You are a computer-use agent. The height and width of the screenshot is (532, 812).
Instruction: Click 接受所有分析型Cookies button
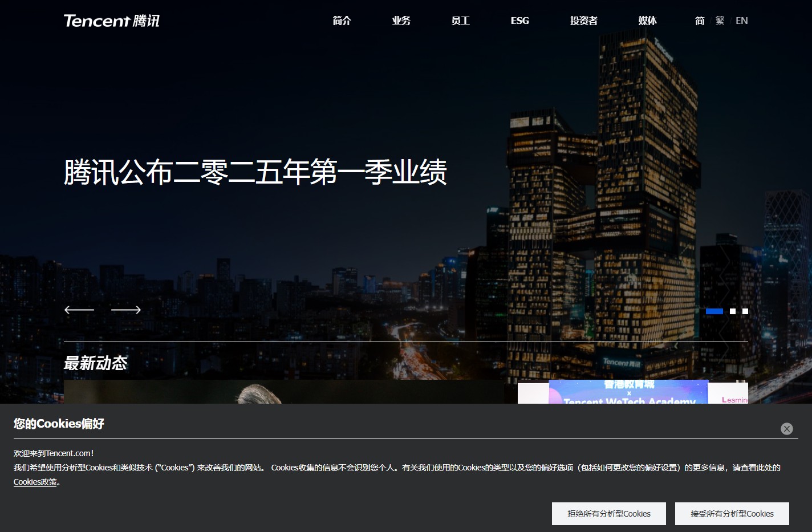[x=732, y=514]
